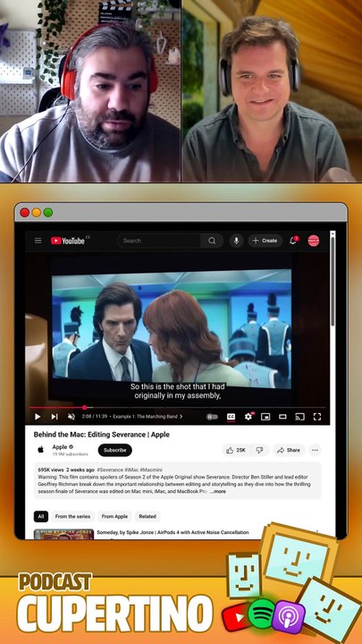This screenshot has height=644, width=362.
Task: Open the #Severance hashtag link
Action: click(x=110, y=470)
